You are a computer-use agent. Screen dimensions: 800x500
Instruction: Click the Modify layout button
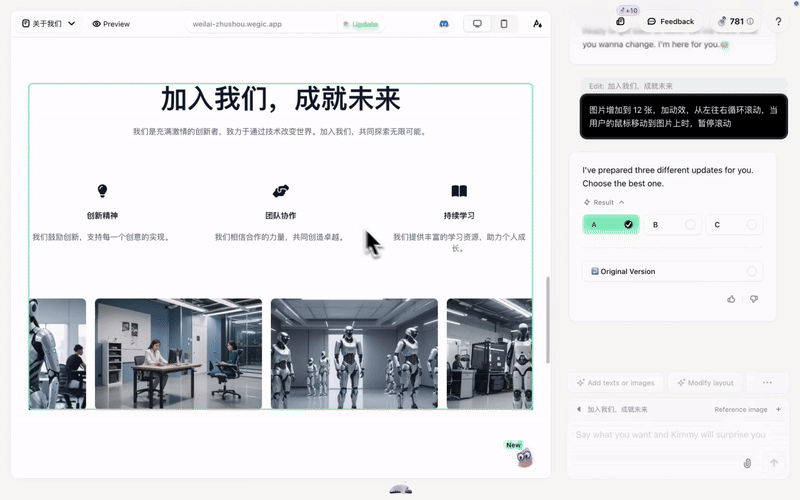point(705,382)
